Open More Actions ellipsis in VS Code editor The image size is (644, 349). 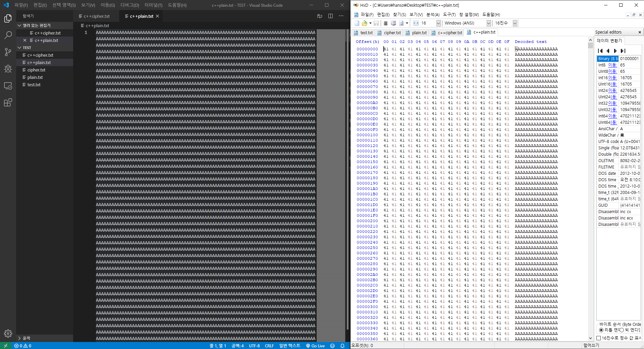click(341, 16)
